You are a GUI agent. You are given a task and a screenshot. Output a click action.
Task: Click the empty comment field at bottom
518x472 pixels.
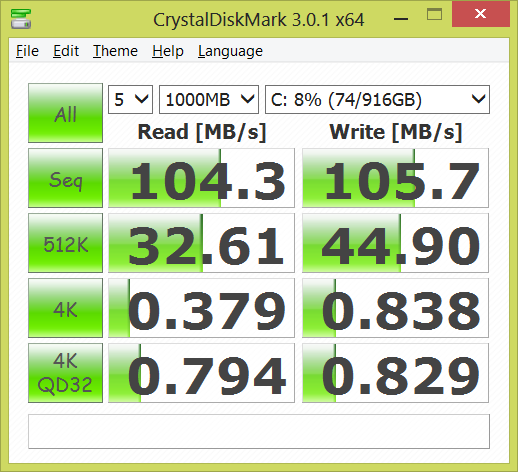259,431
